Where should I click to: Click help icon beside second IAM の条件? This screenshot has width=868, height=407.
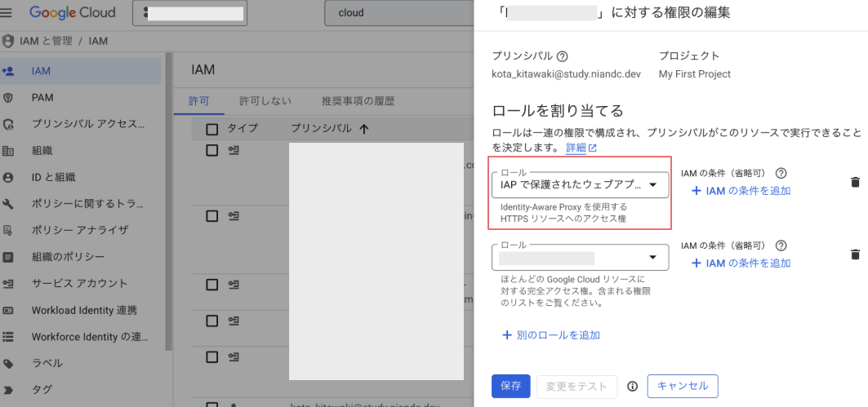click(x=781, y=246)
